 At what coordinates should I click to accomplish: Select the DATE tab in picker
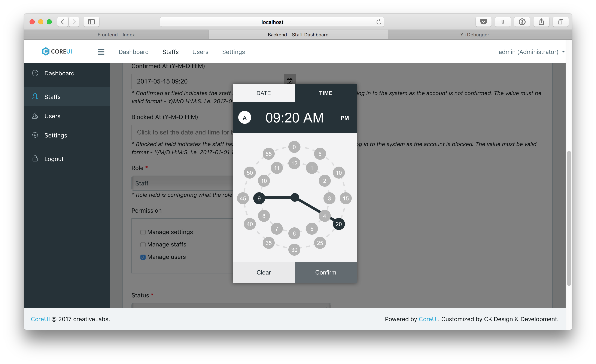263,93
